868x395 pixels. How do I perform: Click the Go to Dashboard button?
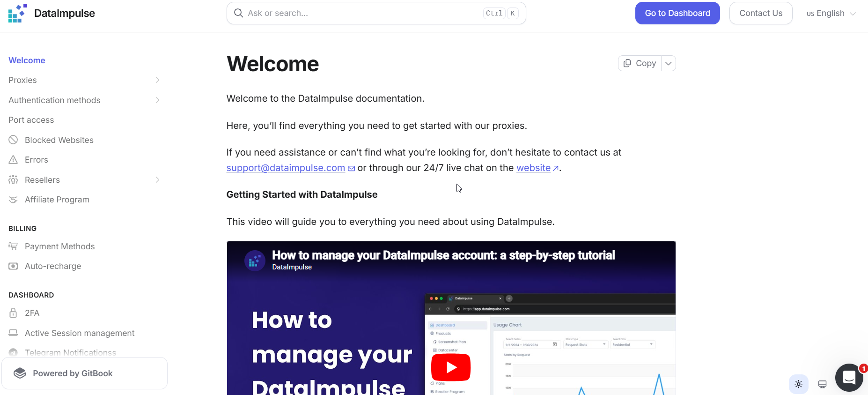pyautogui.click(x=677, y=13)
